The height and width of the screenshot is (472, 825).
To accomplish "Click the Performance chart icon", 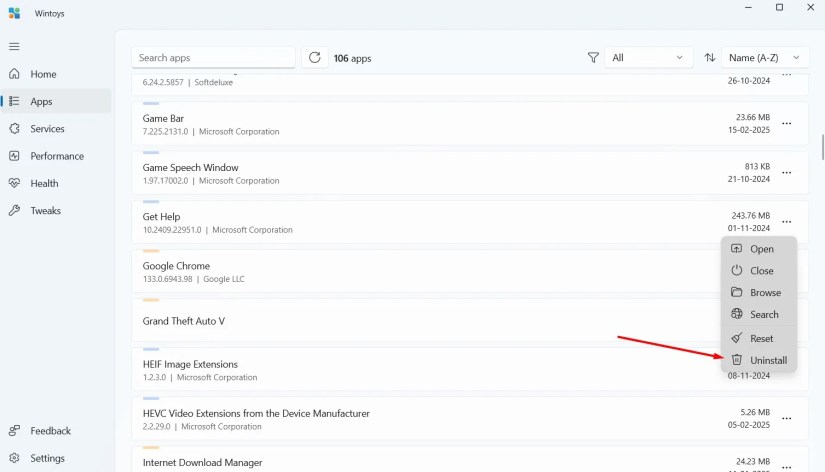I will (x=14, y=156).
